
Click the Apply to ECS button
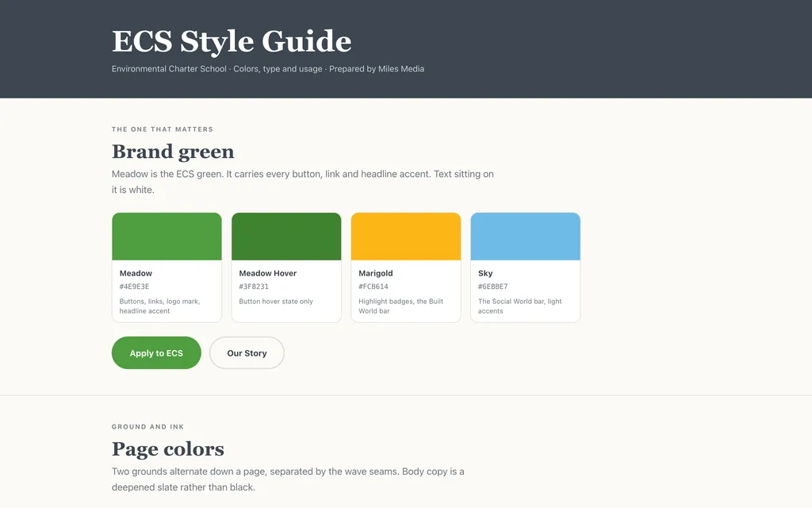point(156,353)
